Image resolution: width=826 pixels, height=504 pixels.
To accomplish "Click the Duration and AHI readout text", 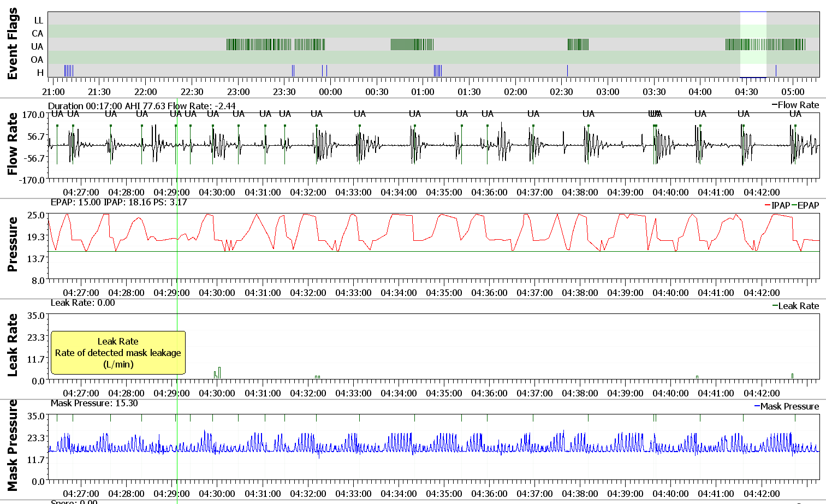I will tap(142, 106).
